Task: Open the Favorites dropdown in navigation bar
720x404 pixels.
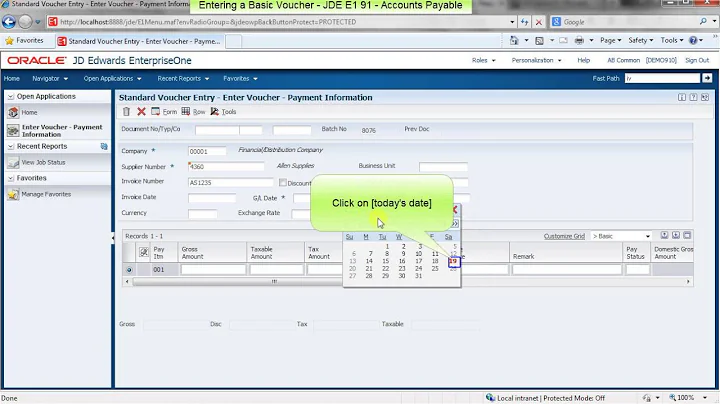Action: pos(240,79)
